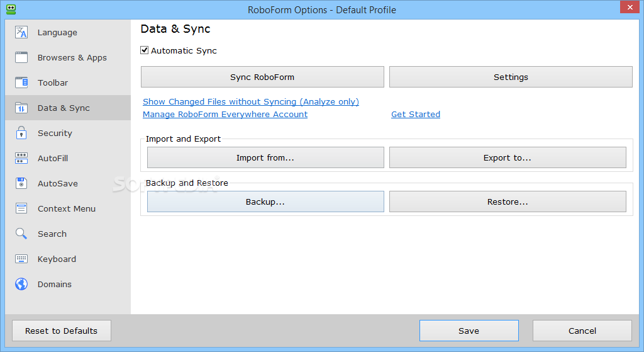This screenshot has width=644, height=352.
Task: Open the Language settings icon
Action: click(x=21, y=32)
